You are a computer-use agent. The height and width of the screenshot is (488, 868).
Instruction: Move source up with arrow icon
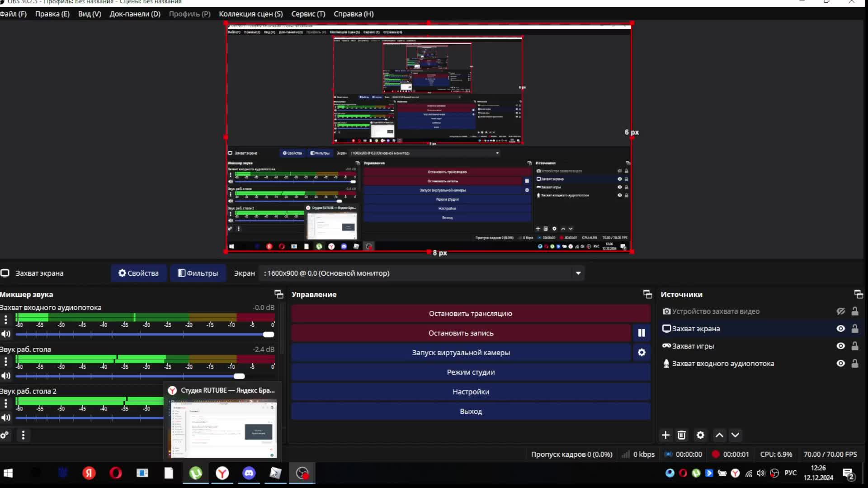coord(719,435)
